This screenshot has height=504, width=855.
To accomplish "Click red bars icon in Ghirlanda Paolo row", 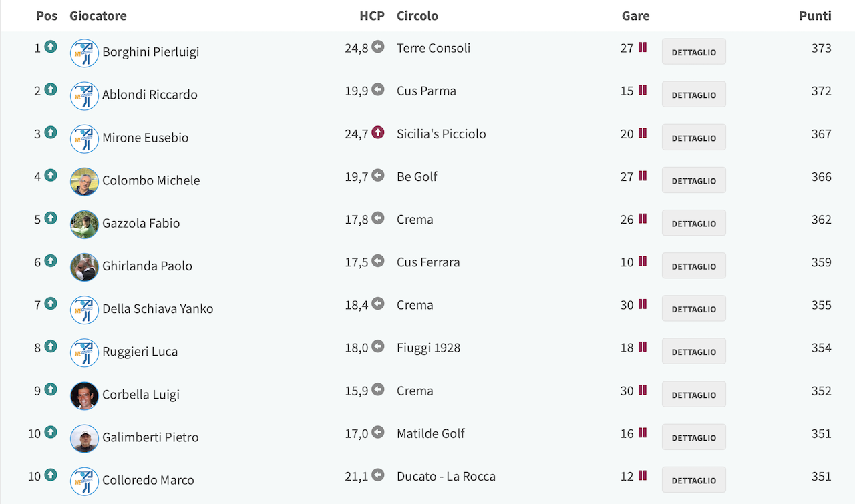I will tap(643, 261).
